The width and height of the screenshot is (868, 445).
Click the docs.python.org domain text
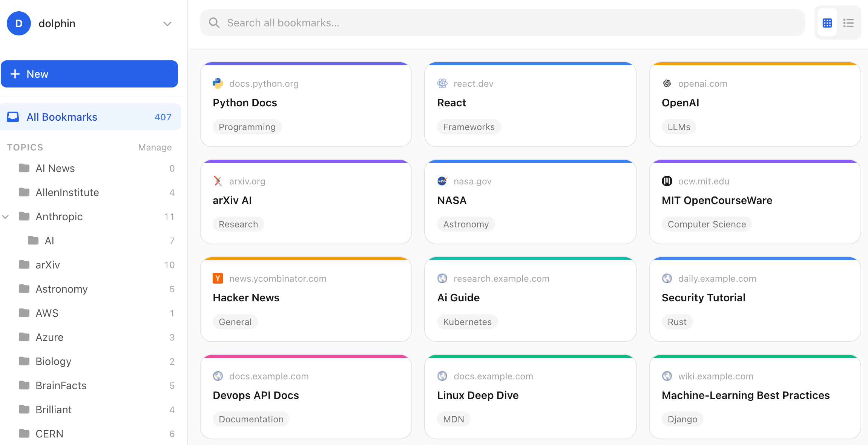click(264, 83)
